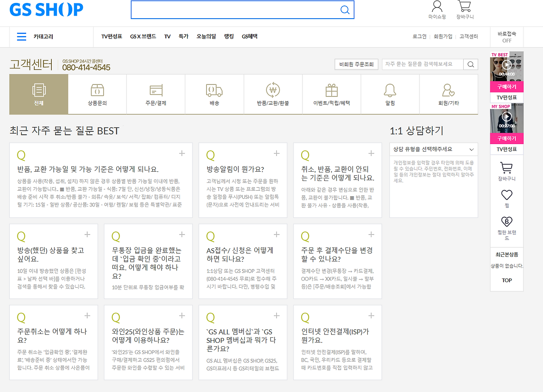Focus the main top search field
The height and width of the screenshot is (392, 543).
coord(235,10)
